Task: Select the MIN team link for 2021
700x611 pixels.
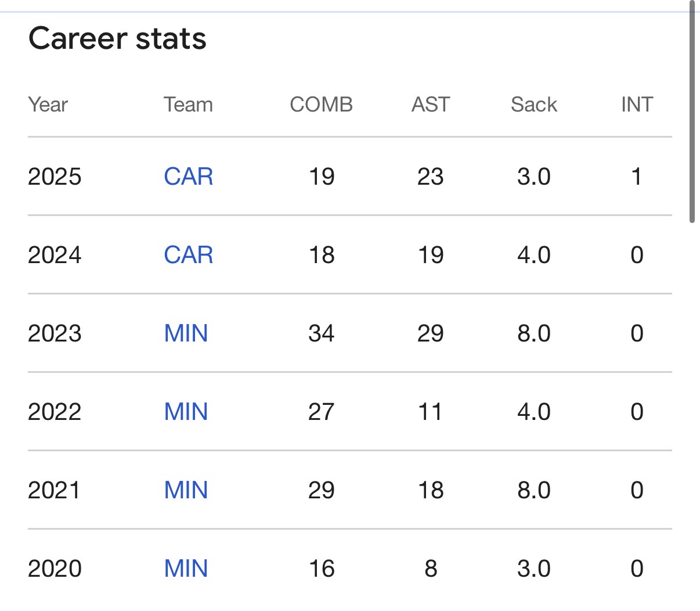Action: pos(186,490)
